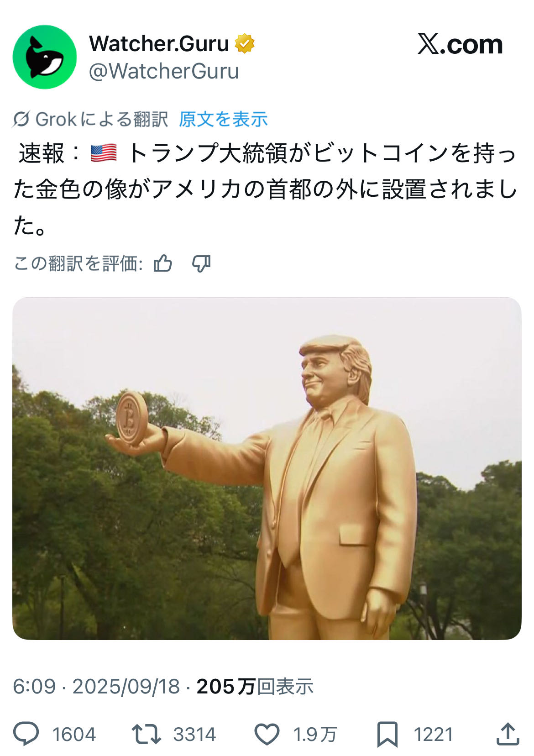Open the 3314 reposts count
This screenshot has width=534, height=756.
click(x=194, y=735)
